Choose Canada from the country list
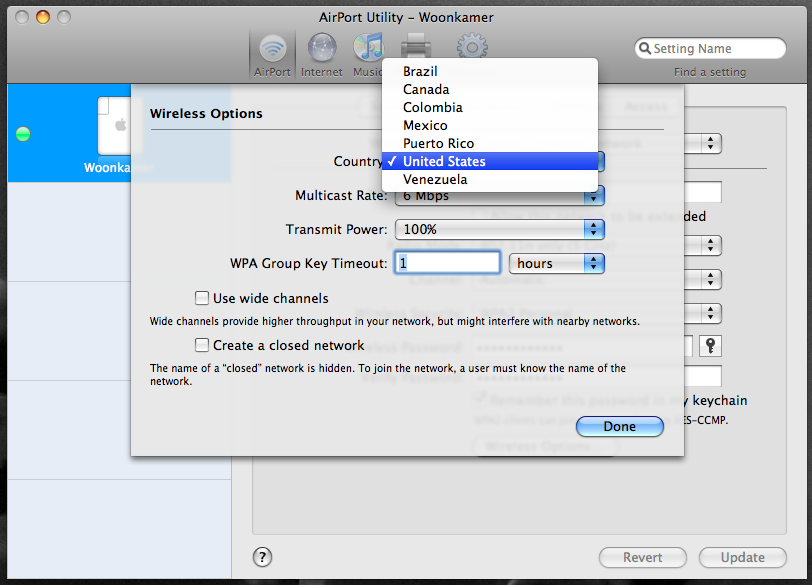 [490, 90]
